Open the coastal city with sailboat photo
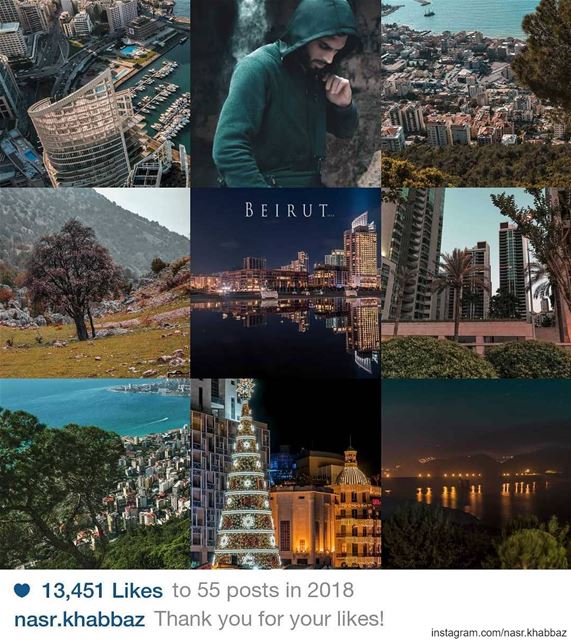Viewport: 571px width, 640px height. (x=476, y=93)
